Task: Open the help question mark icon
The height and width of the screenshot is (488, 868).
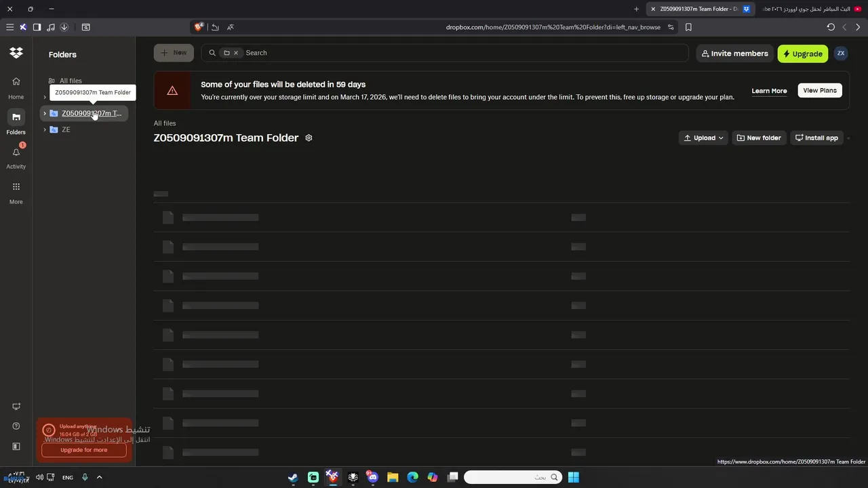Action: (x=16, y=426)
